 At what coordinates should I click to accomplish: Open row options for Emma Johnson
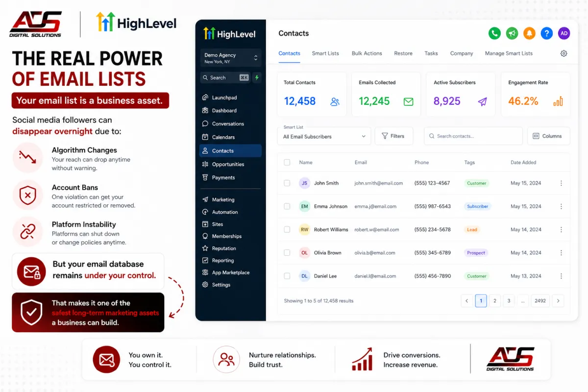(x=561, y=206)
